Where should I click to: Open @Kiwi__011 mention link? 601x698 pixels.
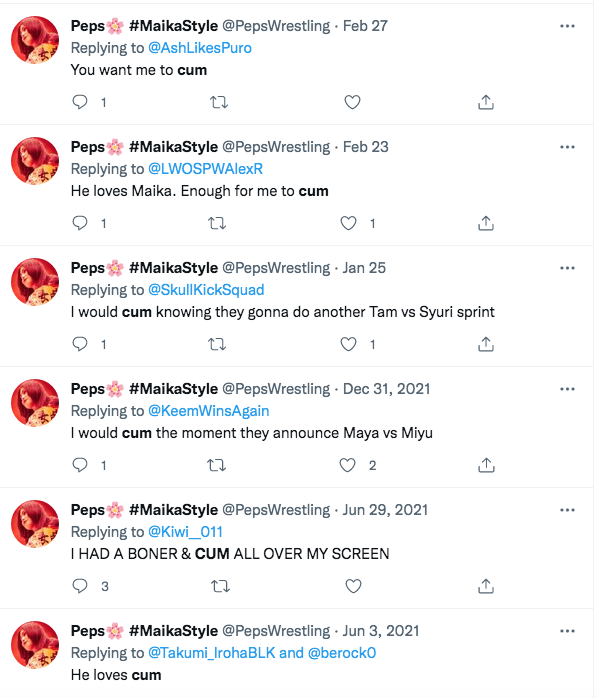pyautogui.click(x=188, y=532)
